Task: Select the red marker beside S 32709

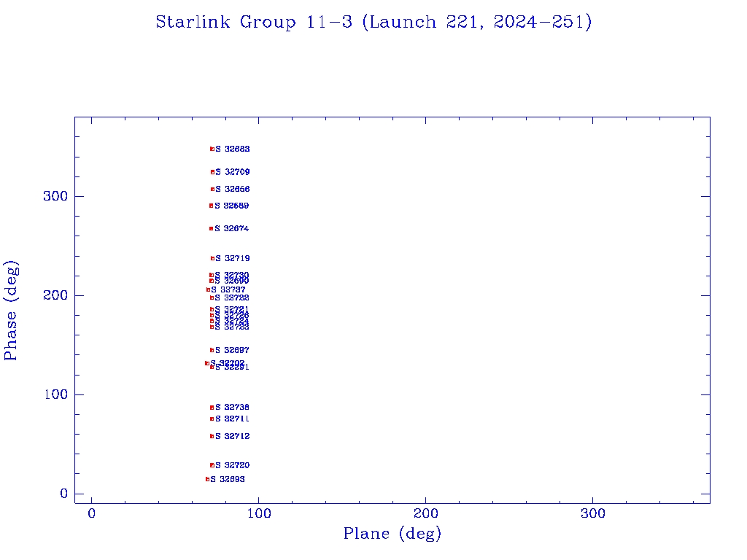Action: coord(213,172)
